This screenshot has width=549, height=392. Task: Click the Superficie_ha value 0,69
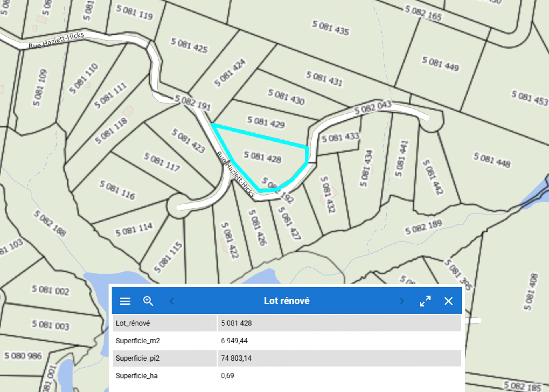pyautogui.click(x=227, y=375)
